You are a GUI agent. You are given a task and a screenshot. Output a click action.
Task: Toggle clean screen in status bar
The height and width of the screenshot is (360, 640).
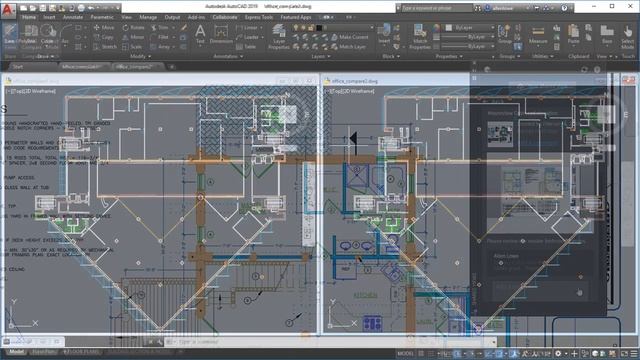click(624, 353)
